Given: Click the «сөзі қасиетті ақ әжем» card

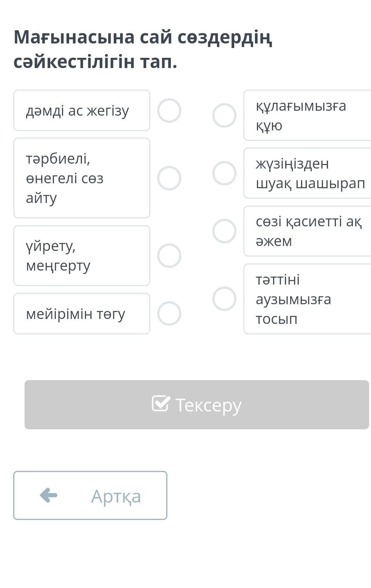Looking at the screenshot, I should (x=307, y=231).
